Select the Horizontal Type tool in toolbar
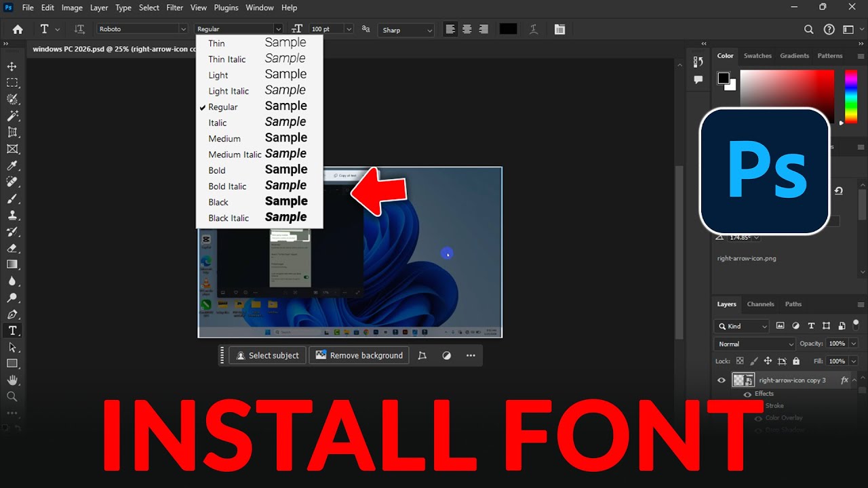Screen dimensions: 868x488 click(x=12, y=331)
